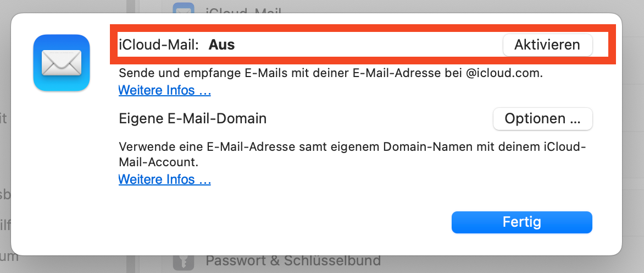Click the "Mail-Account." text line
644x273 pixels.
158,163
